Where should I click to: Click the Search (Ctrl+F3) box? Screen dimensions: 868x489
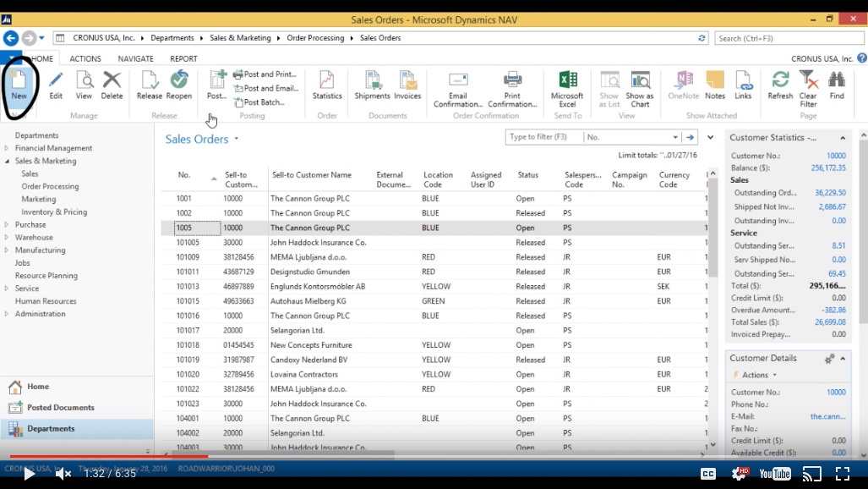click(789, 38)
